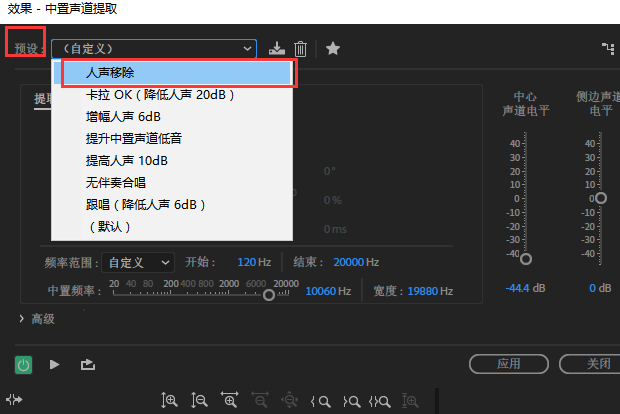Click disabled zoom out time icon
Screen dimensions: 620x414
[260, 400]
